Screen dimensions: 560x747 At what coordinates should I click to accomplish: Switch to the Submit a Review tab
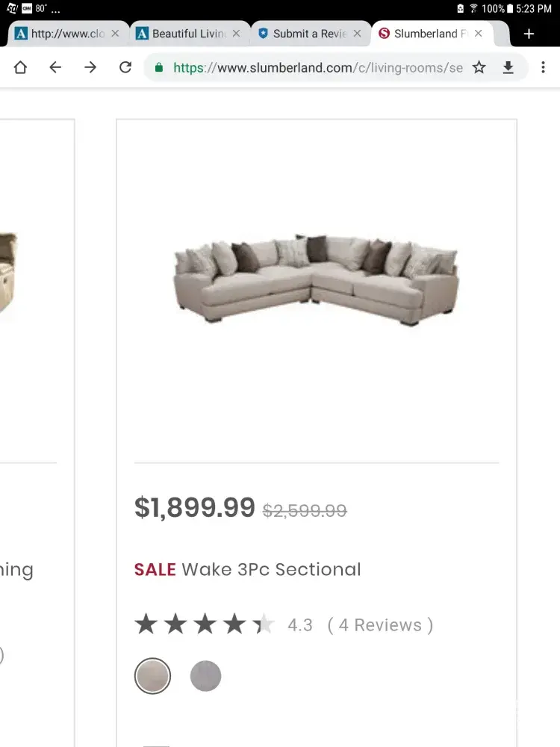point(308,34)
